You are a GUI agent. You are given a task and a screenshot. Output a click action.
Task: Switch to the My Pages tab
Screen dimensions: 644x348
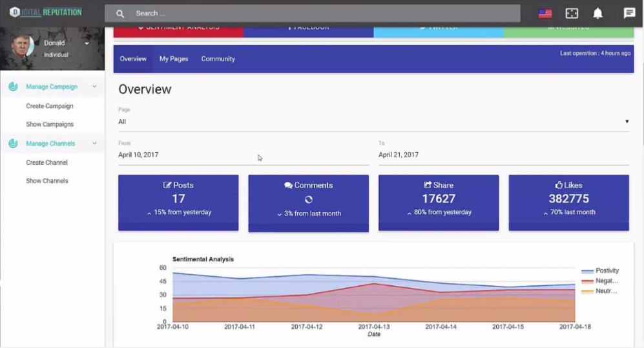point(174,59)
